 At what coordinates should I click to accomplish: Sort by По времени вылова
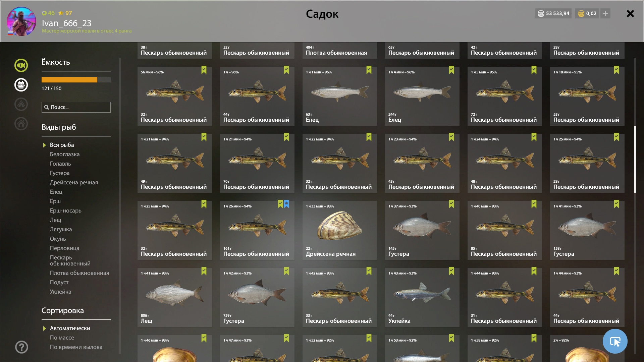click(x=76, y=347)
